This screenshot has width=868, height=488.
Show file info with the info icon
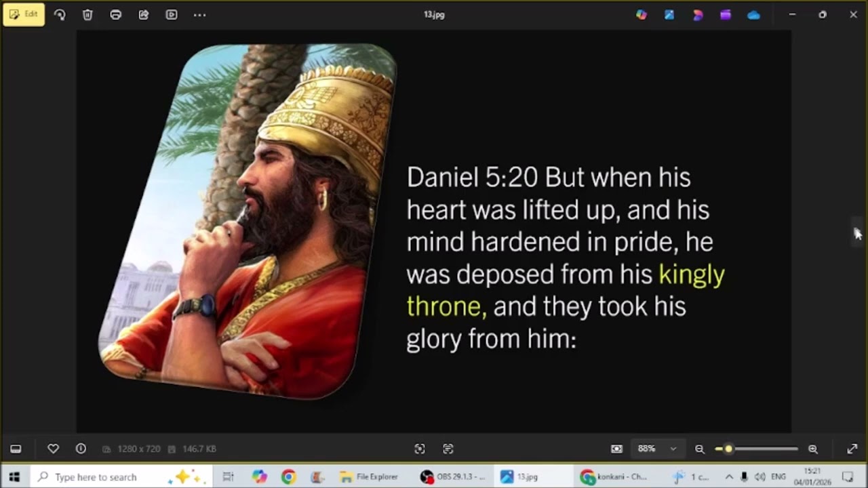(x=81, y=449)
